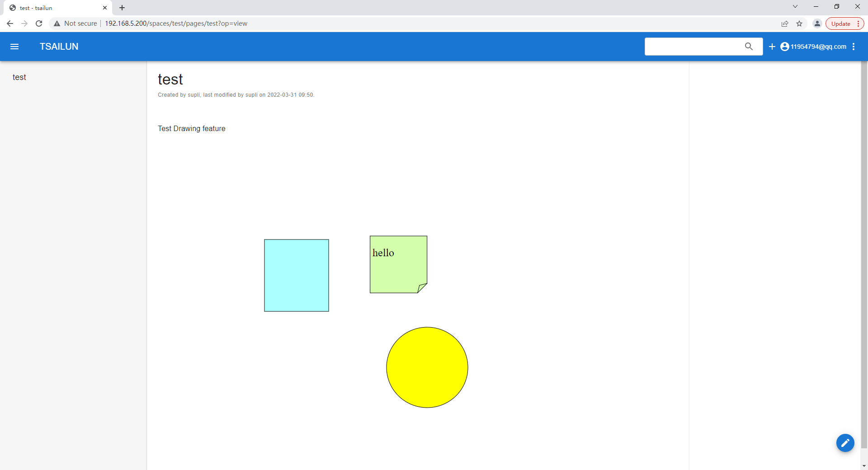Close the test - tsailun tab
Image resolution: width=868 pixels, height=470 pixels.
(105, 8)
